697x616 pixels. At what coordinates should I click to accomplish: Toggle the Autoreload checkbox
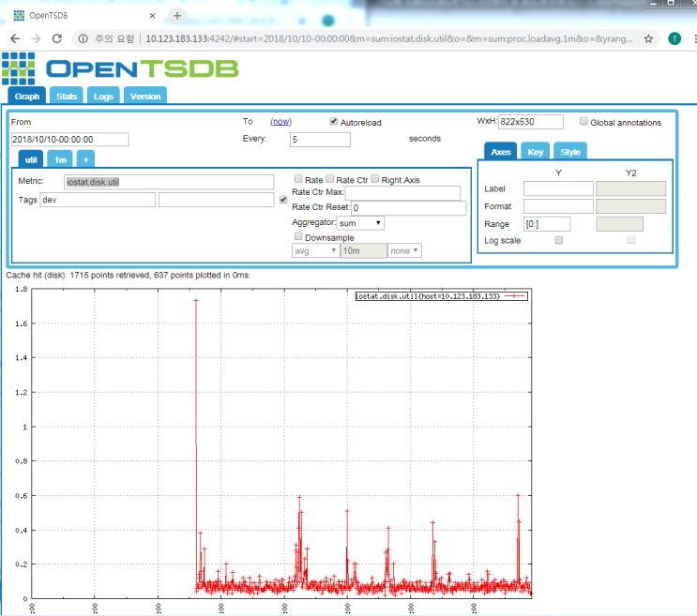333,122
